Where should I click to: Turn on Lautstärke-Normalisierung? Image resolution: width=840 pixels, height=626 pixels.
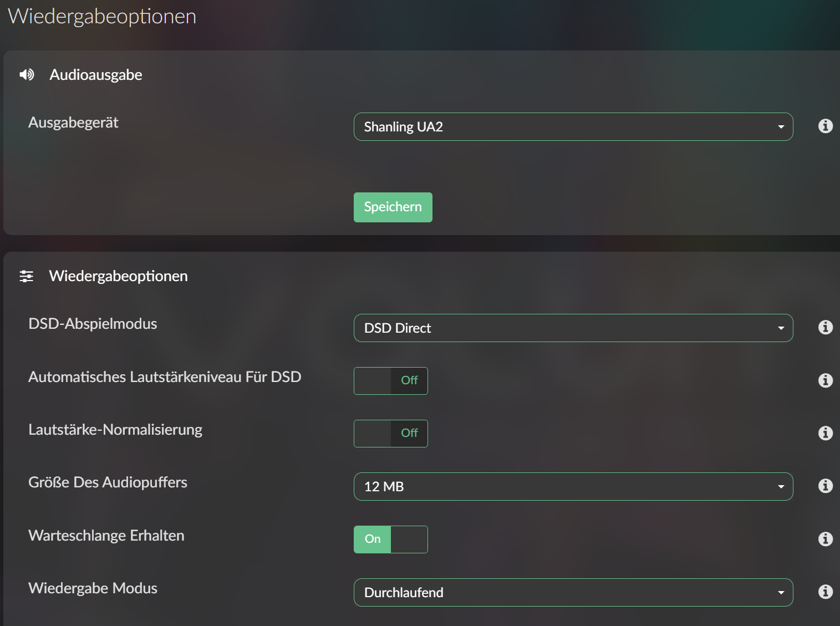coord(390,433)
